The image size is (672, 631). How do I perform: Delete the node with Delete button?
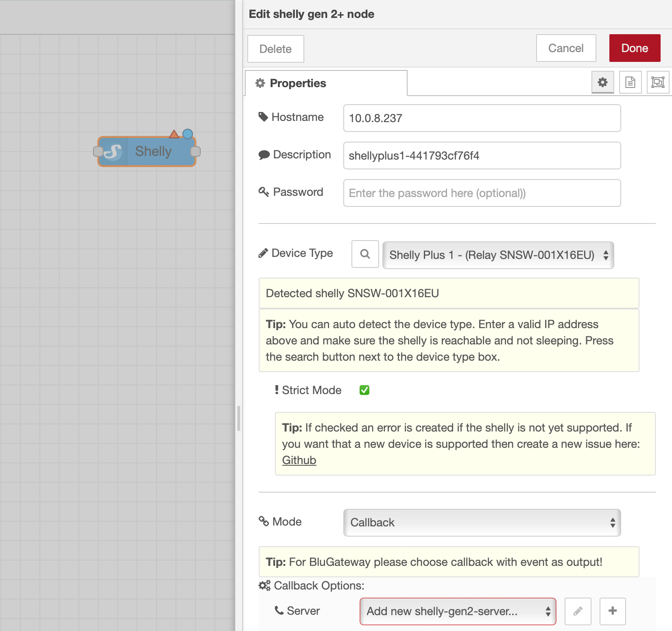275,49
